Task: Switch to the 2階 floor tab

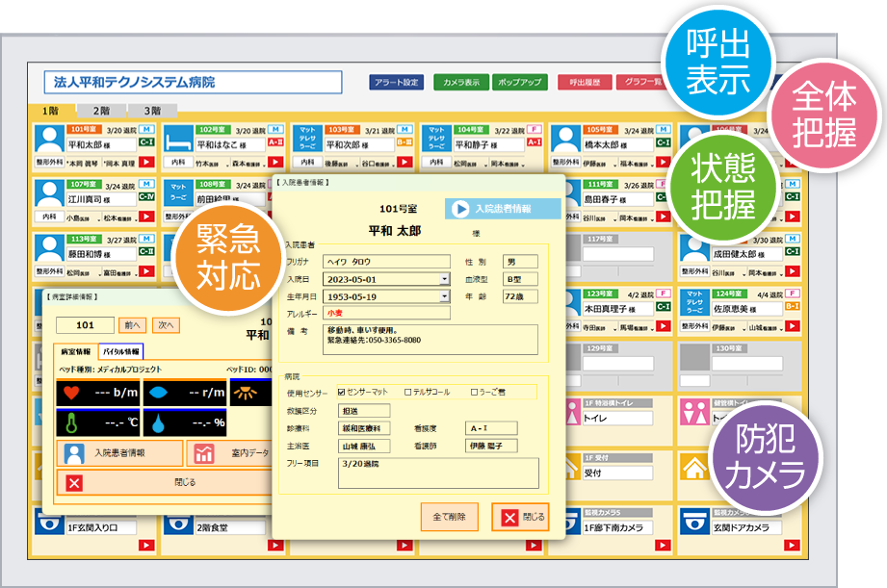Action: (100, 111)
